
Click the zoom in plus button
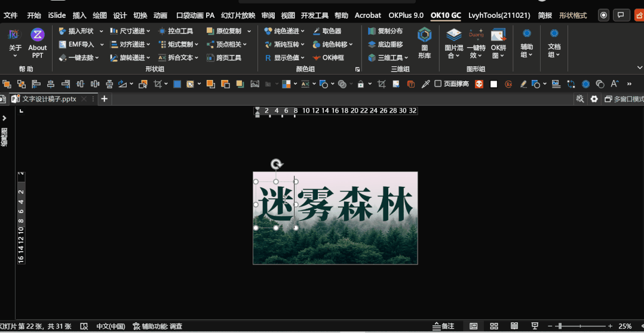(611, 326)
